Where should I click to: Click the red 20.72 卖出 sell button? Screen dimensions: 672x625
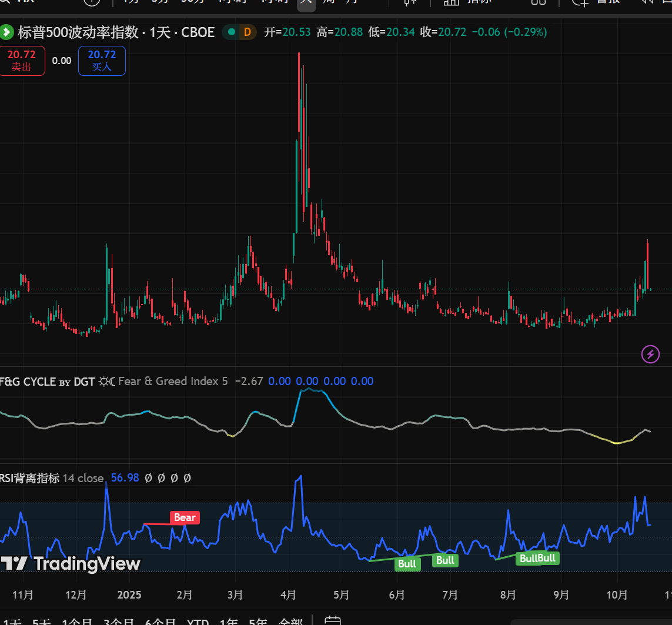click(21, 61)
